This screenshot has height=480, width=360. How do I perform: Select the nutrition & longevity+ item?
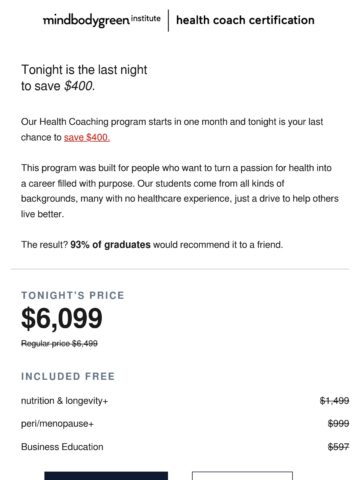64,401
